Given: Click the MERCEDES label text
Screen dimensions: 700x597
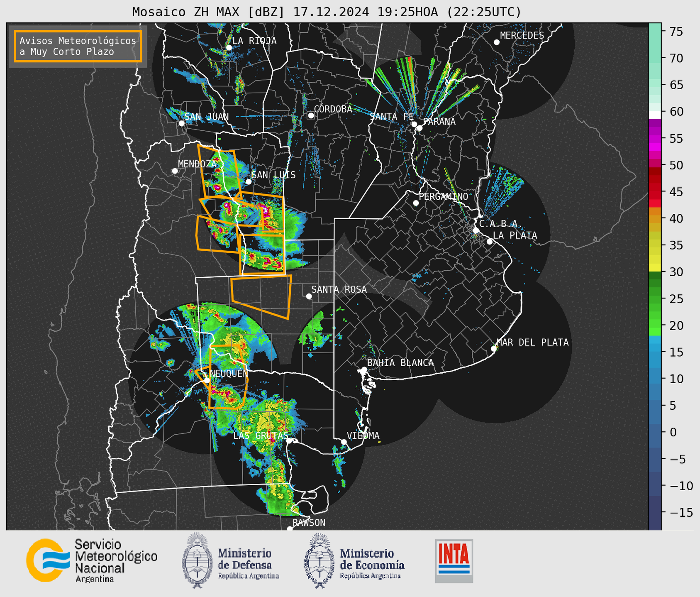Looking at the screenshot, I should (522, 35).
